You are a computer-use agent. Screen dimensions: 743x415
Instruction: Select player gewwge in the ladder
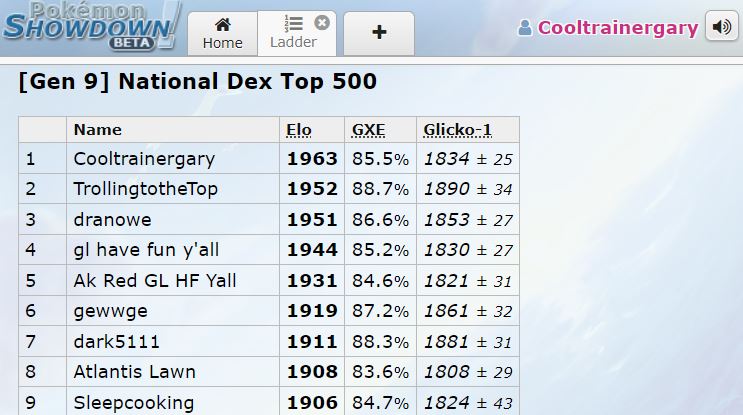click(110, 311)
